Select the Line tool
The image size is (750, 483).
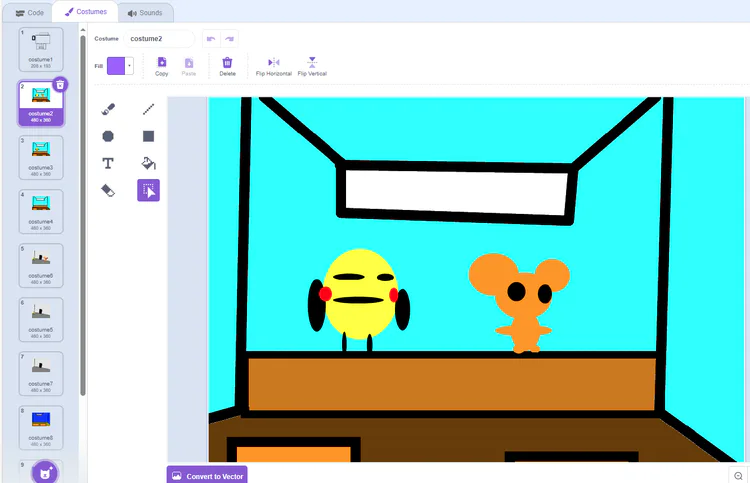pos(148,109)
